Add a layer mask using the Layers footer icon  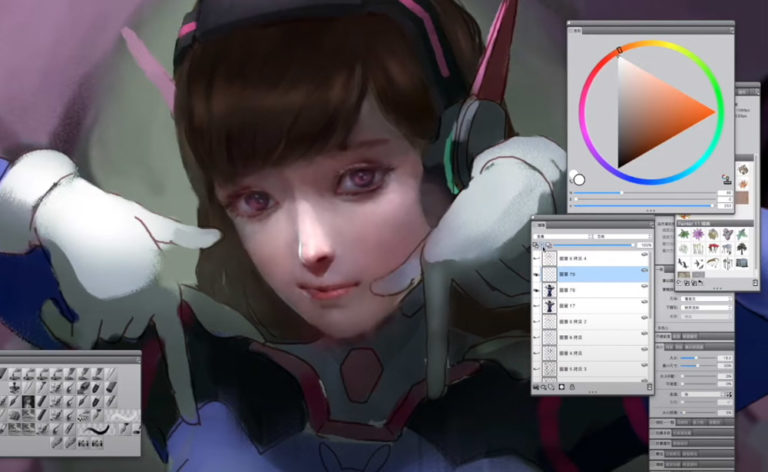562,386
